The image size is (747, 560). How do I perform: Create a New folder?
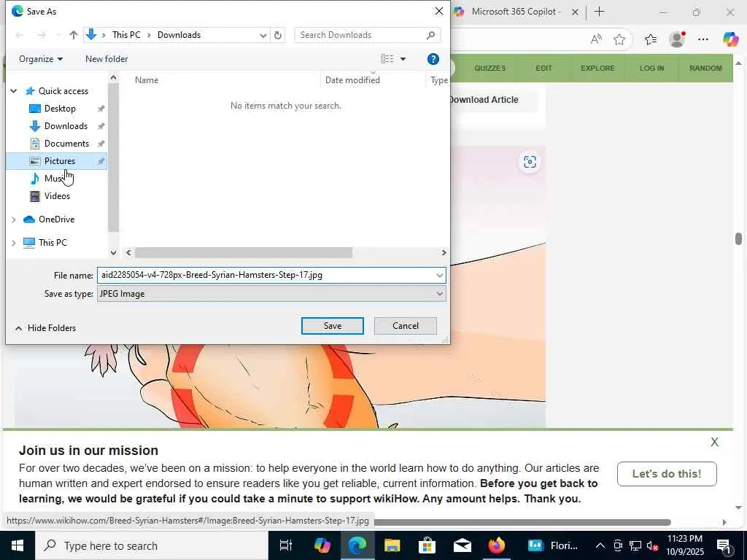coord(107,59)
